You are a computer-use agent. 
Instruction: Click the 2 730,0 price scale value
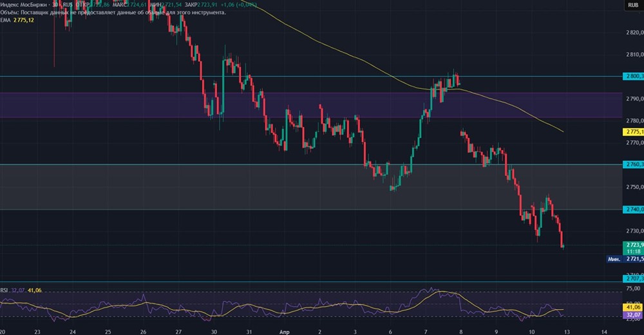(635, 231)
